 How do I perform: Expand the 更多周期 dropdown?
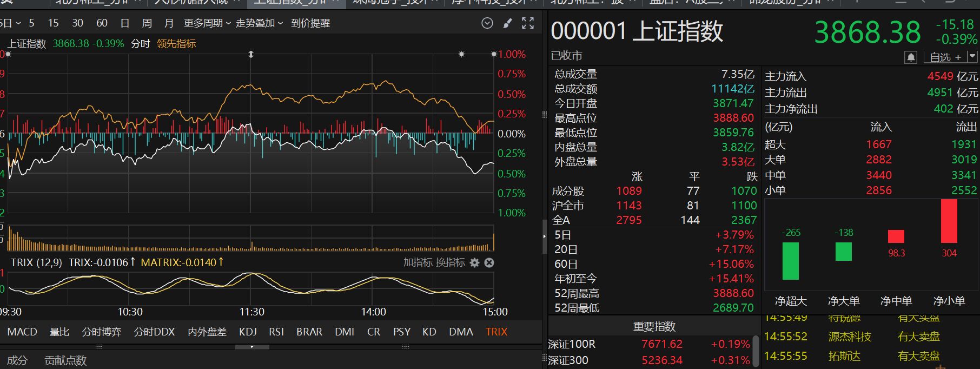pyautogui.click(x=207, y=23)
